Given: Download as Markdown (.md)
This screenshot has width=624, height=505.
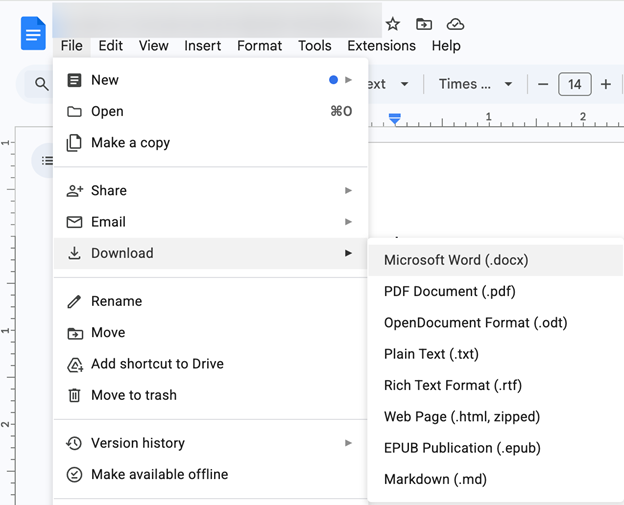Looking at the screenshot, I should point(495,480).
